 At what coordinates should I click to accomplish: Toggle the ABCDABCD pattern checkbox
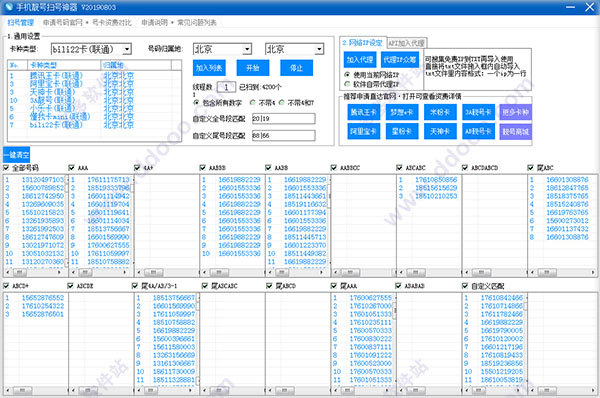click(465, 168)
